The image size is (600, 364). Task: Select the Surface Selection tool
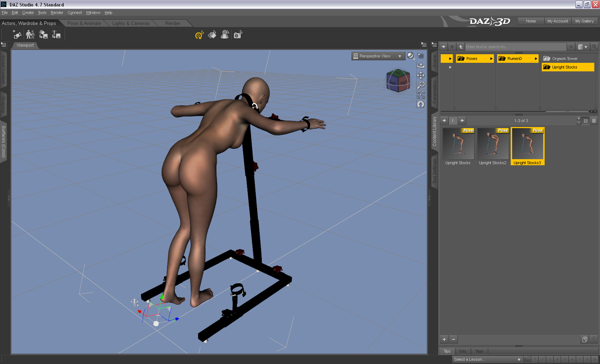tap(212, 35)
